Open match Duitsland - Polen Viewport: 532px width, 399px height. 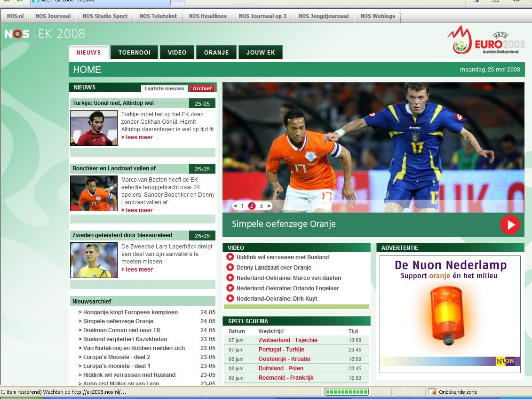(x=281, y=368)
